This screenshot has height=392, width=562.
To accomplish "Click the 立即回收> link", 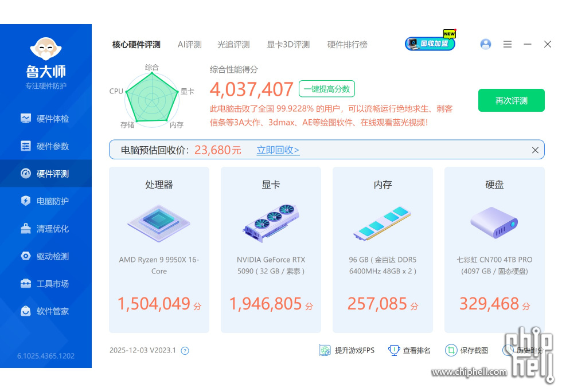I will (278, 150).
